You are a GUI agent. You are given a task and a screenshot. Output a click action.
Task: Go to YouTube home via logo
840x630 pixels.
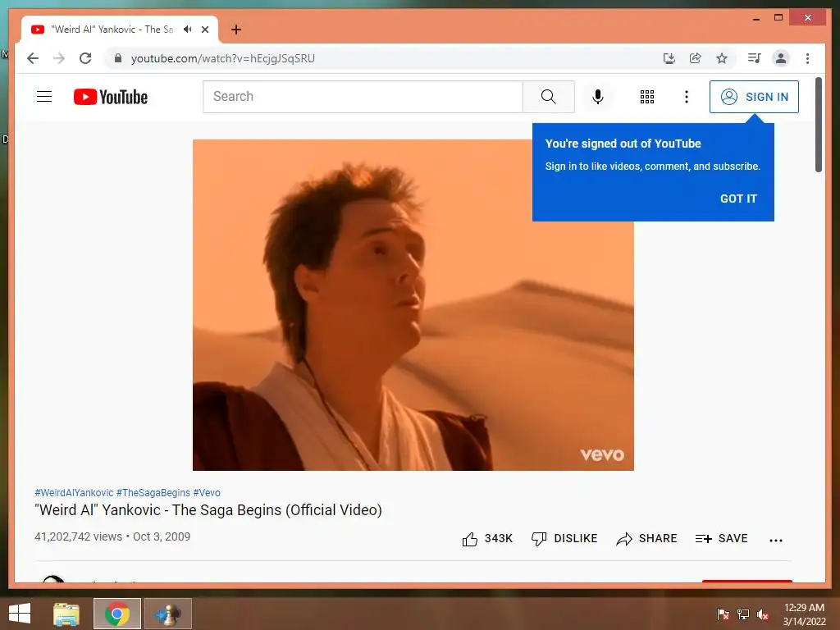(111, 97)
